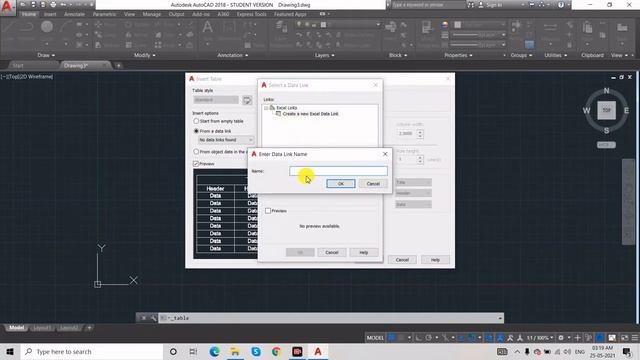Expand the Draw panel flyout
This screenshot has width=640, height=360.
[x=46, y=55]
